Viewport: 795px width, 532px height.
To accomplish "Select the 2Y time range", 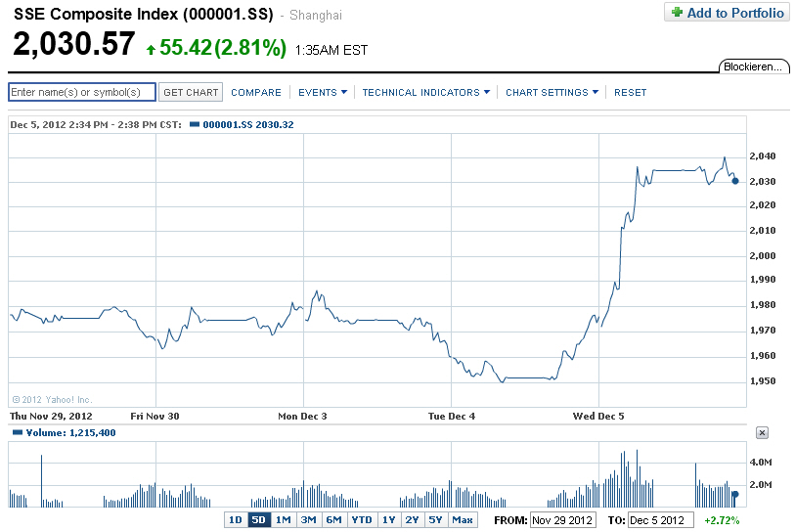I will click(413, 520).
